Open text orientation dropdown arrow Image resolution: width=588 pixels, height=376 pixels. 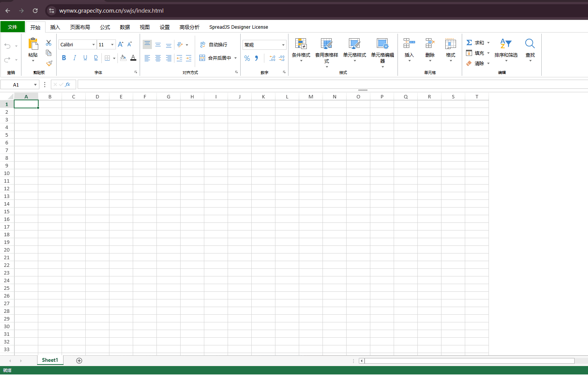(x=187, y=45)
